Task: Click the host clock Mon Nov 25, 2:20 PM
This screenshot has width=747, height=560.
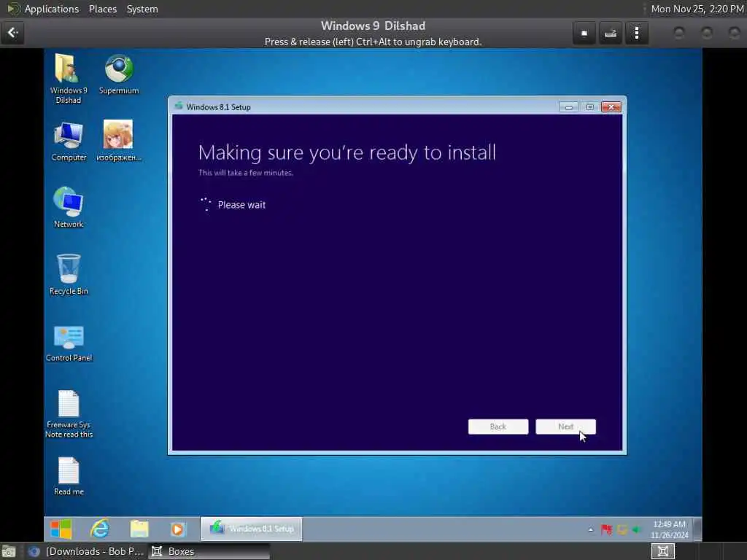Action: coord(697,9)
